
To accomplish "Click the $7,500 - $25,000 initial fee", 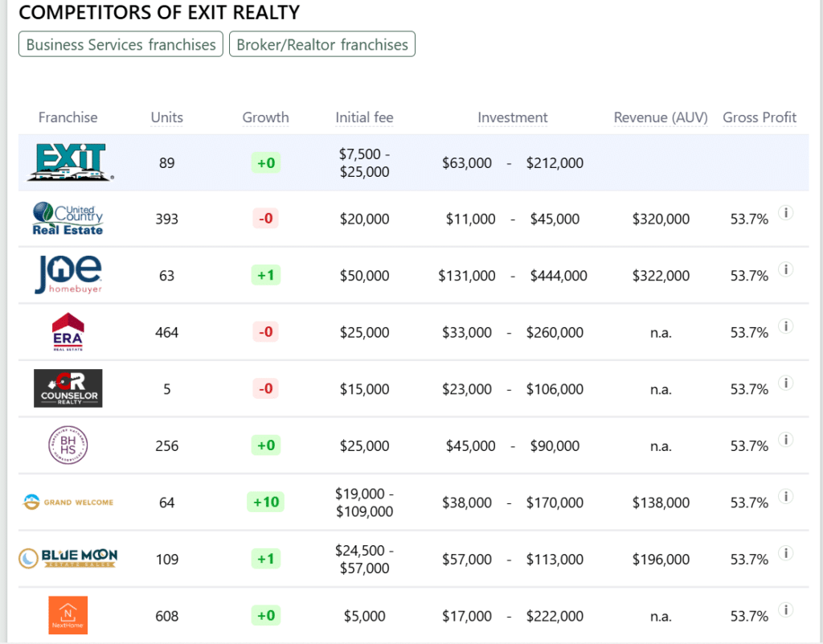I will click(x=364, y=162).
